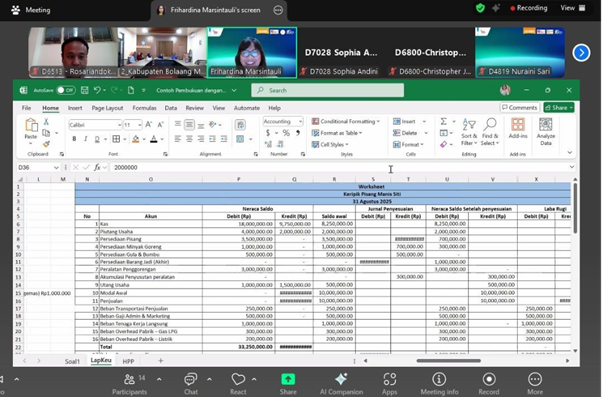Toggle the AutoSave switch off/on

[x=65, y=90]
